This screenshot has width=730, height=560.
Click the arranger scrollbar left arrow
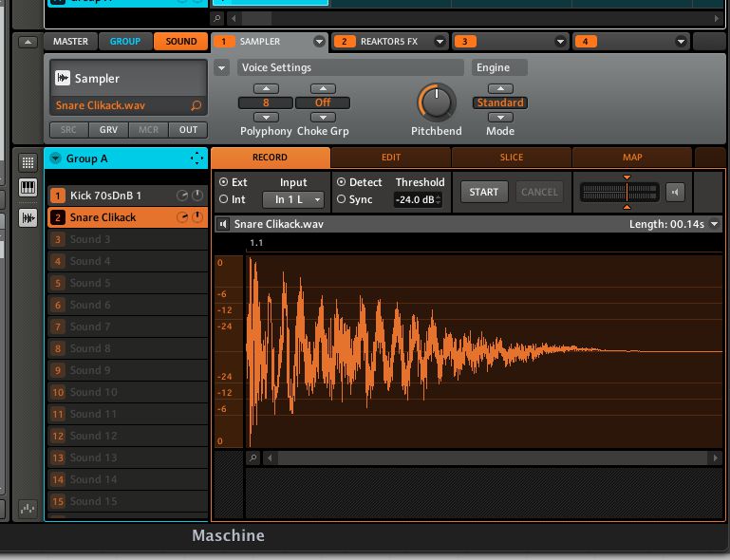[234, 19]
